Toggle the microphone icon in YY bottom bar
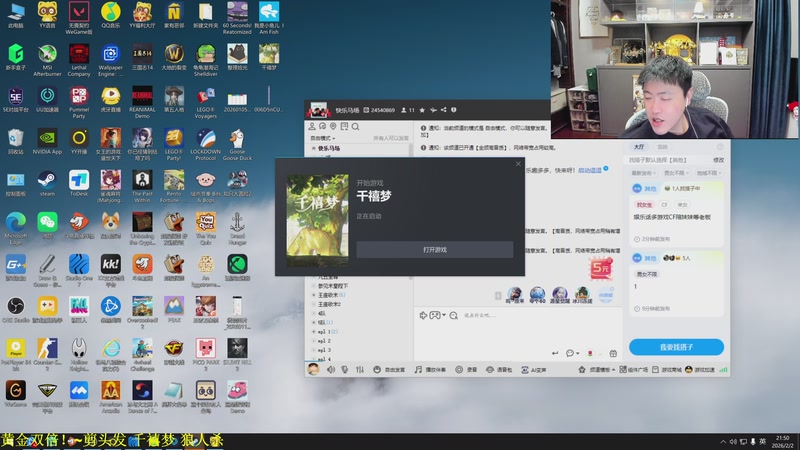Image resolution: width=800 pixels, height=450 pixels. click(345, 369)
